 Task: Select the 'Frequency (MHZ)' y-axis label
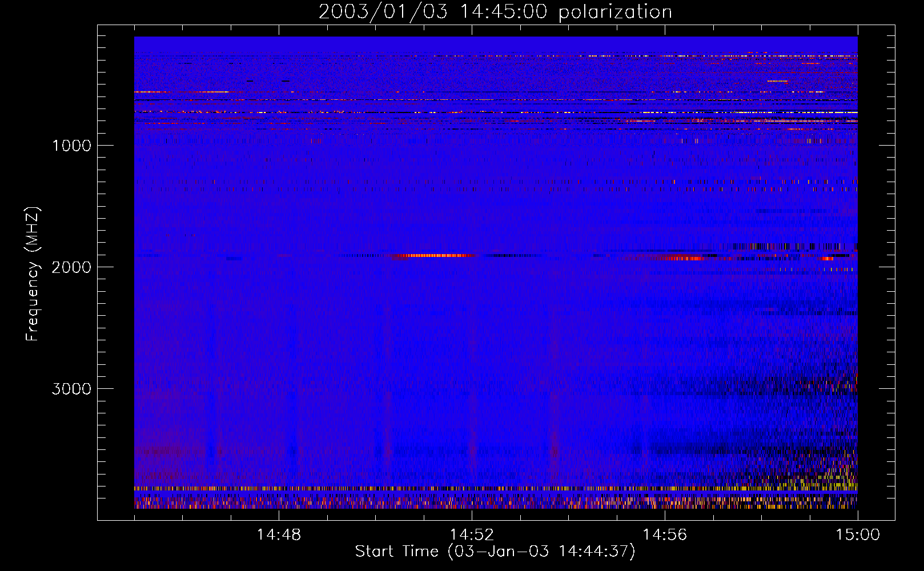click(33, 275)
